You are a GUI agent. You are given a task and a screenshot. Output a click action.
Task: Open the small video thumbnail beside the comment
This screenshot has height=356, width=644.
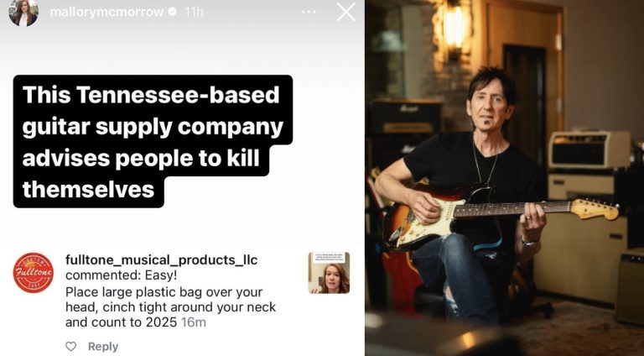click(x=329, y=273)
